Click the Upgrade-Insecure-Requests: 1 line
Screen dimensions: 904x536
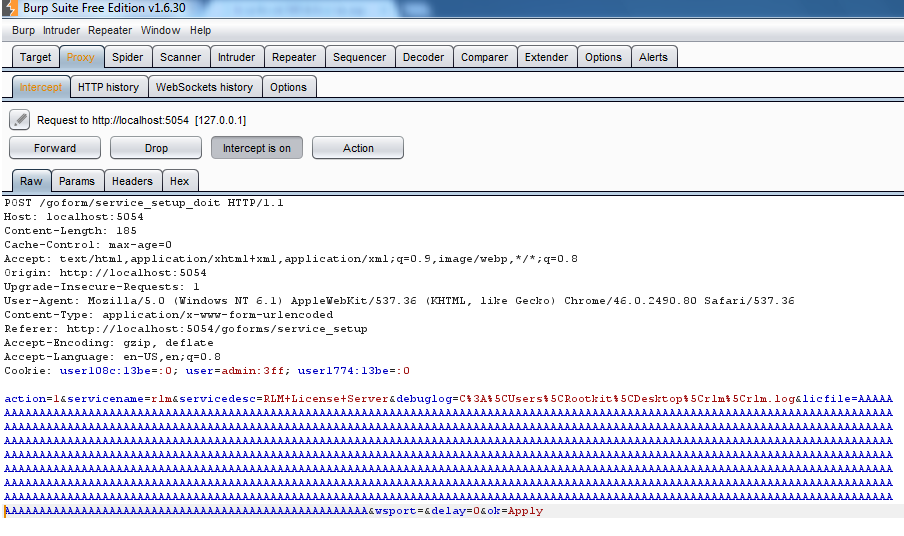point(101,286)
